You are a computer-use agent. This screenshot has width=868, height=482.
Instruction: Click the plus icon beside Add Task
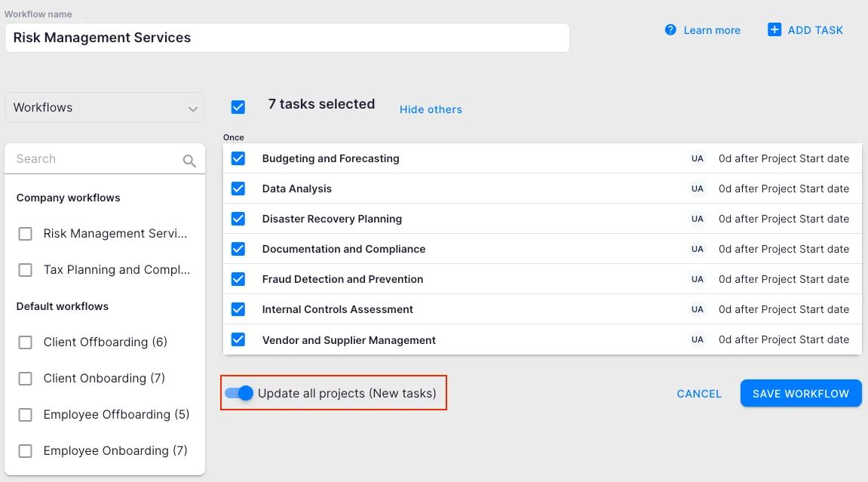774,30
